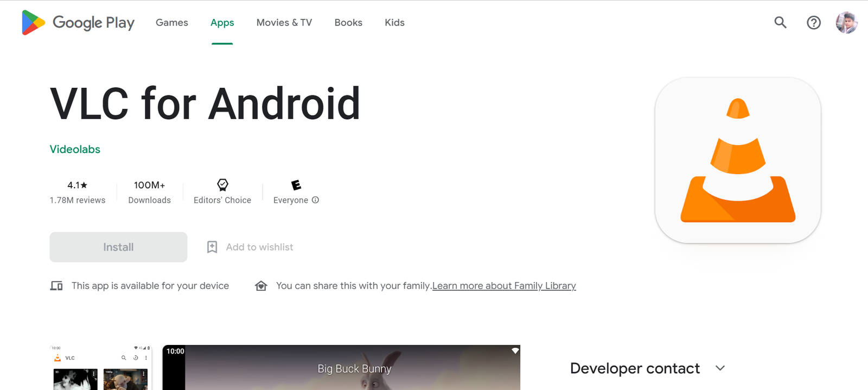Open the Videolabs developer page
This screenshot has height=390, width=868.
(x=75, y=149)
